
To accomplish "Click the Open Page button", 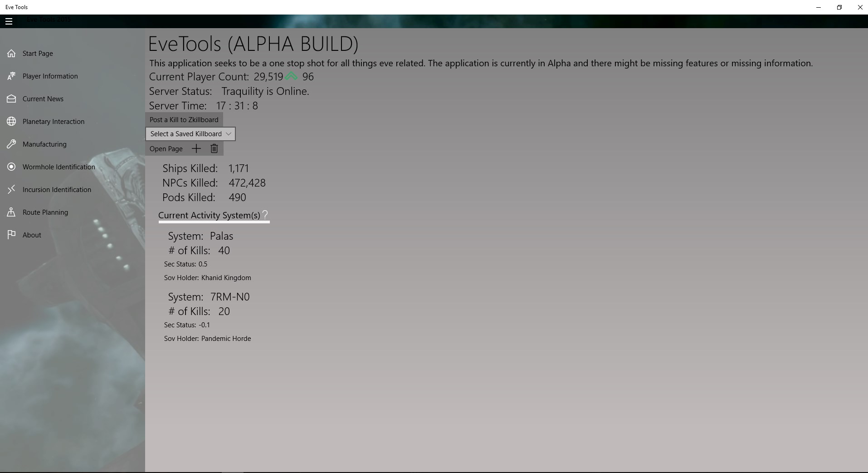I will [166, 149].
